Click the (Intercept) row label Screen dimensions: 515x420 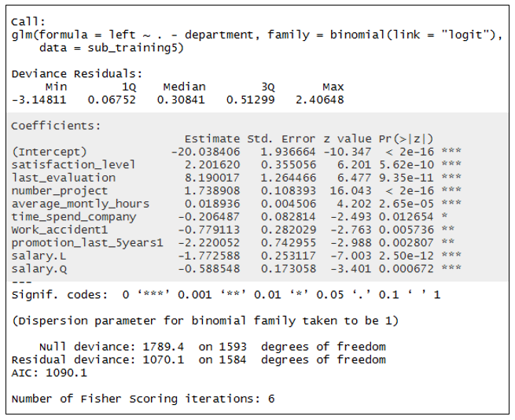pos(50,151)
